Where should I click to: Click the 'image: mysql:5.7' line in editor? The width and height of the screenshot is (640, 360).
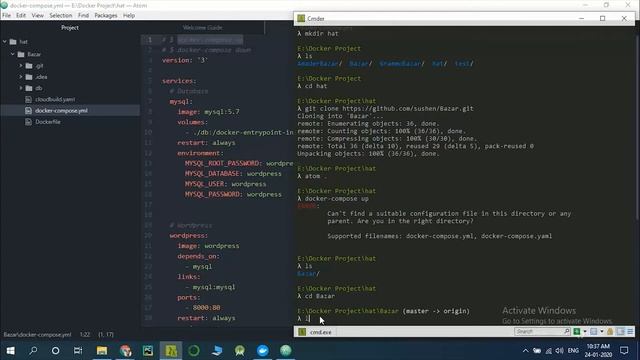pyautogui.click(x=209, y=111)
